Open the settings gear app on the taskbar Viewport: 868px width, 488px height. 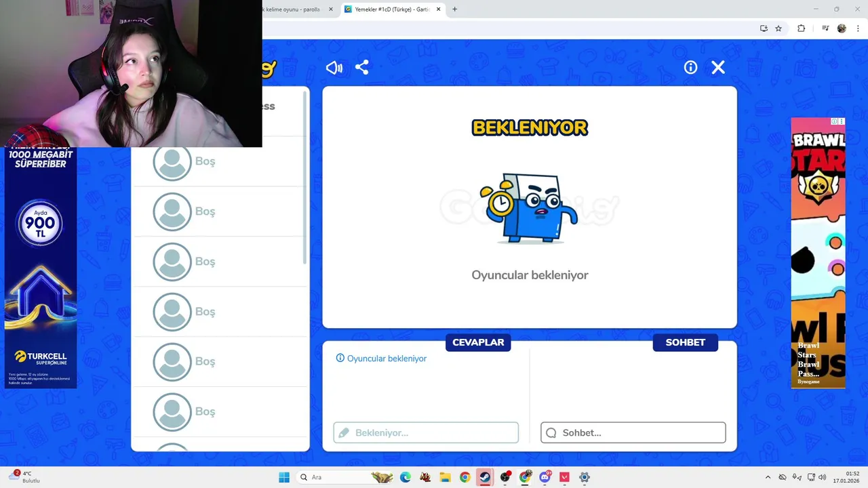[x=585, y=477]
